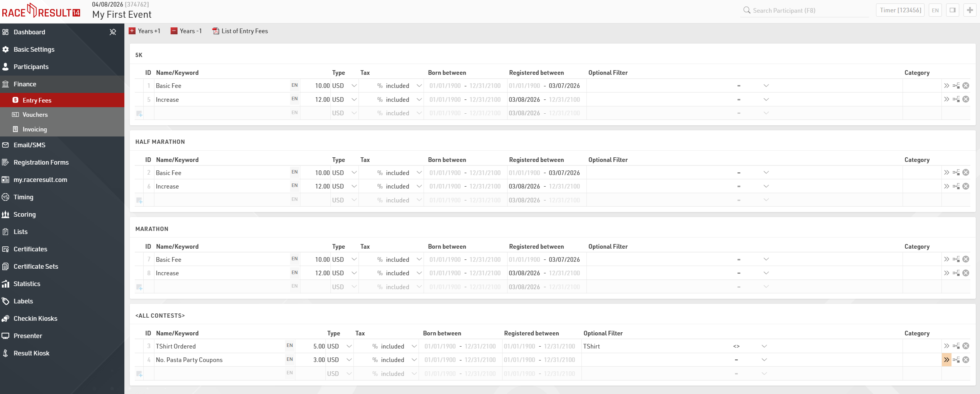This screenshot has width=980, height=394.
Task: Click the Timer [123456] button
Action: point(900,10)
